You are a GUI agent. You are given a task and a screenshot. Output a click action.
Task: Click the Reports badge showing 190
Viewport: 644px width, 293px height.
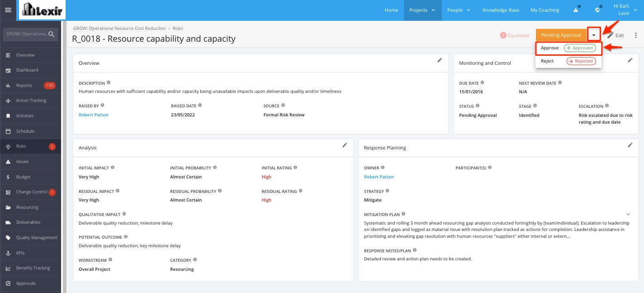pyautogui.click(x=50, y=86)
